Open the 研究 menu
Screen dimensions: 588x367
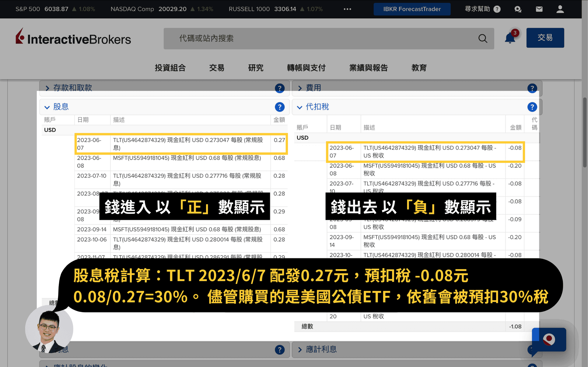(x=256, y=68)
